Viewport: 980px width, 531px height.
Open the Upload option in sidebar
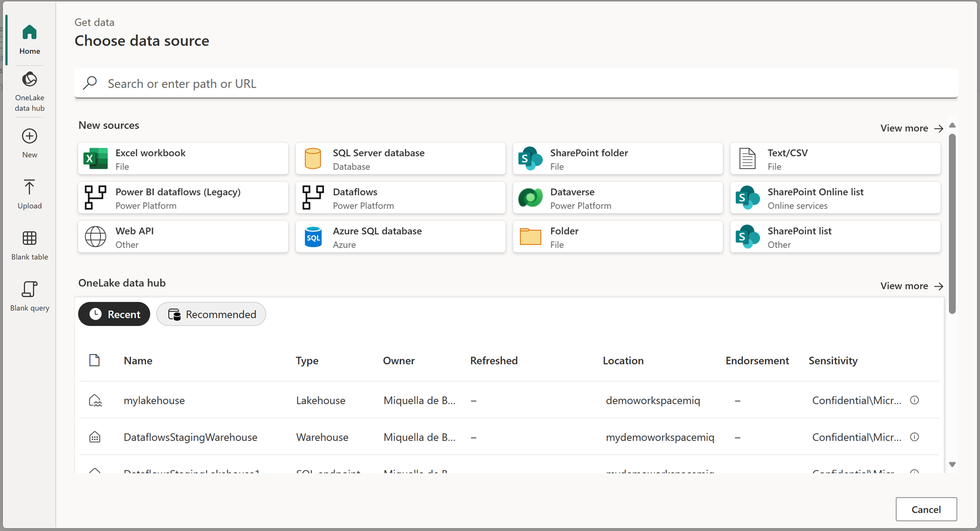pos(29,194)
